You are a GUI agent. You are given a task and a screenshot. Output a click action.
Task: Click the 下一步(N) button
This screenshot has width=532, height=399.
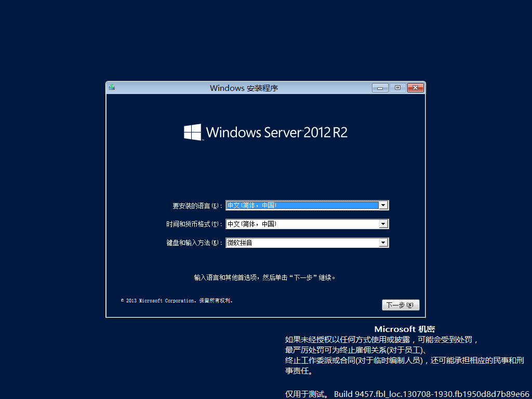pos(401,305)
